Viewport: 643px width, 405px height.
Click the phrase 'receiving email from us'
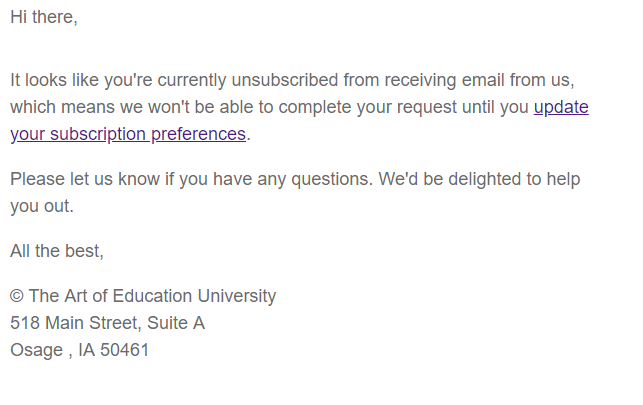click(478, 80)
